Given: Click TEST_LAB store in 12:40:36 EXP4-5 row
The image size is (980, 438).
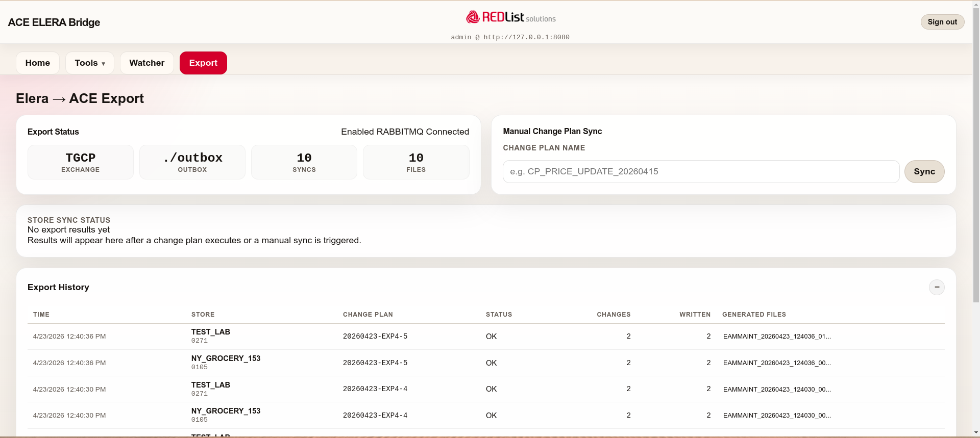Looking at the screenshot, I should point(211,332).
